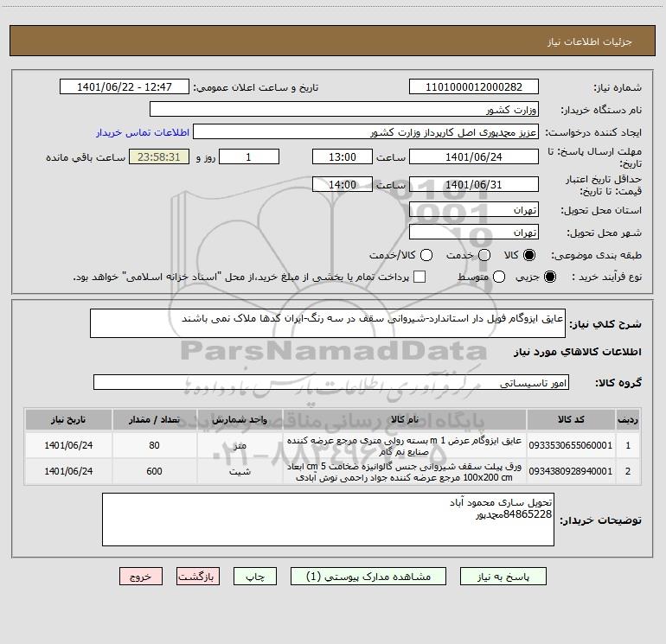Choose the متوسط purchase type radio
666x644 pixels.
pos(499,277)
